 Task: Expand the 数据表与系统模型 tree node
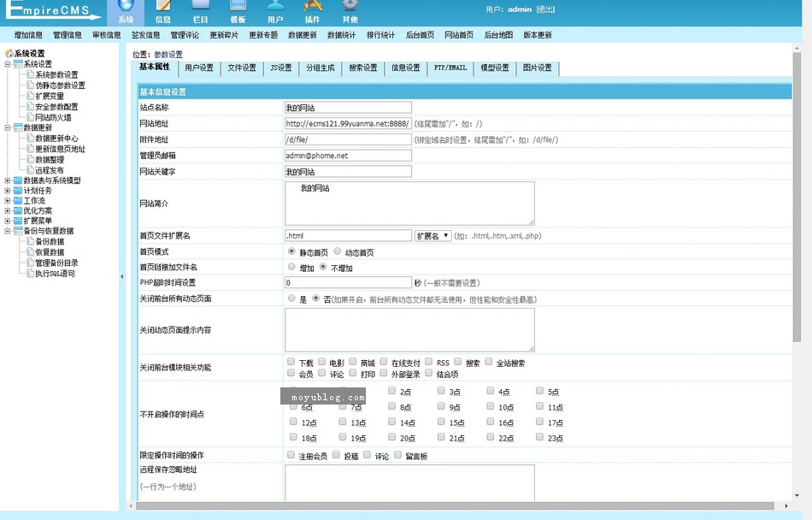(x=7, y=180)
